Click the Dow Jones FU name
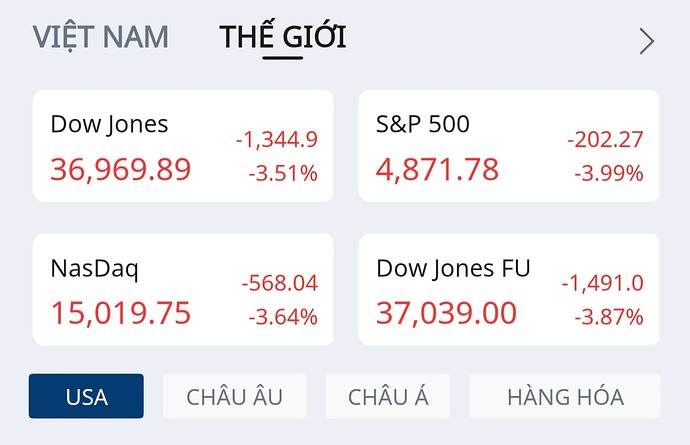690x445 pixels. [x=453, y=268]
